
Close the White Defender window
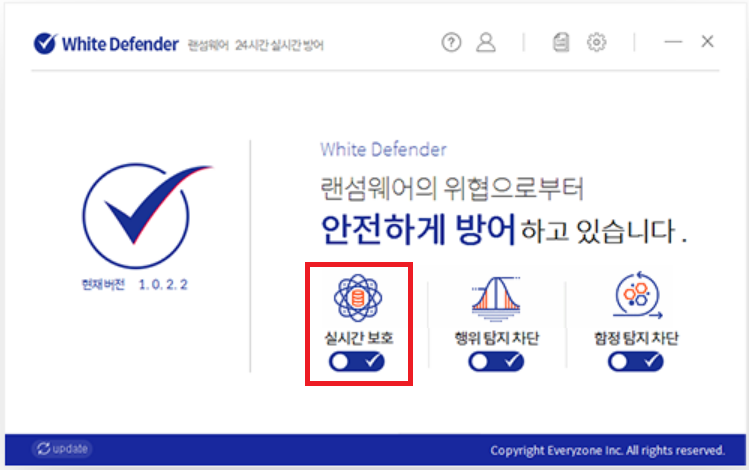click(707, 42)
